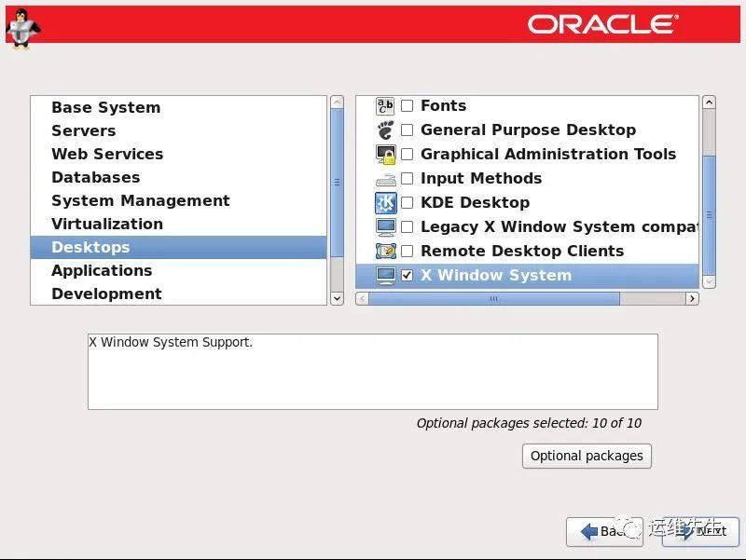Click the Remote Desktop Clients icon
Image resolution: width=746 pixels, height=560 pixels.
tap(385, 251)
